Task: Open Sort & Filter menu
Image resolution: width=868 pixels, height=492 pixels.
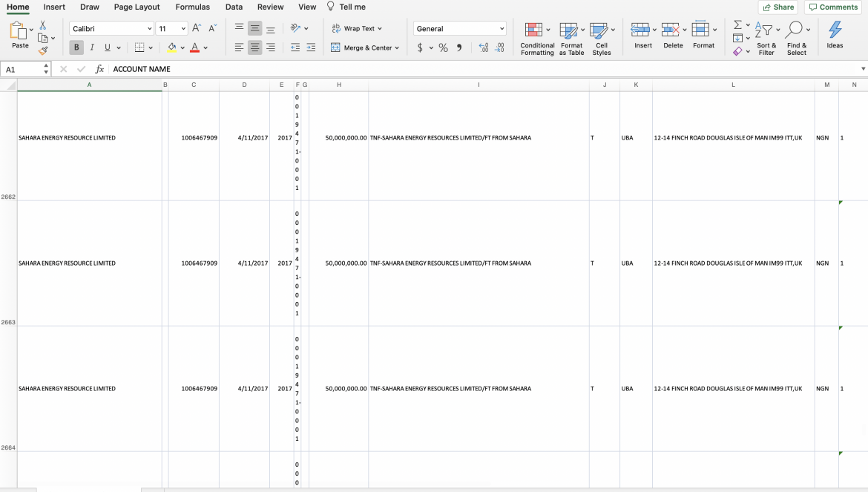Action: (766, 39)
